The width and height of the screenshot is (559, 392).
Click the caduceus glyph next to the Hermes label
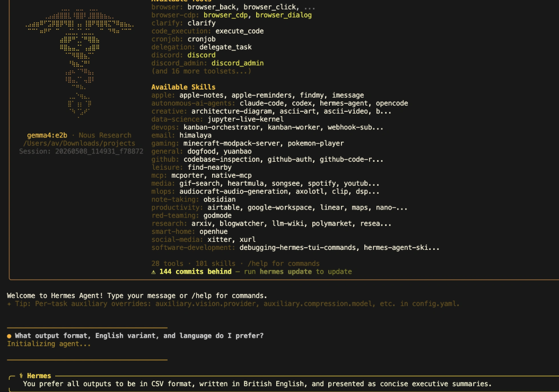coord(21,376)
